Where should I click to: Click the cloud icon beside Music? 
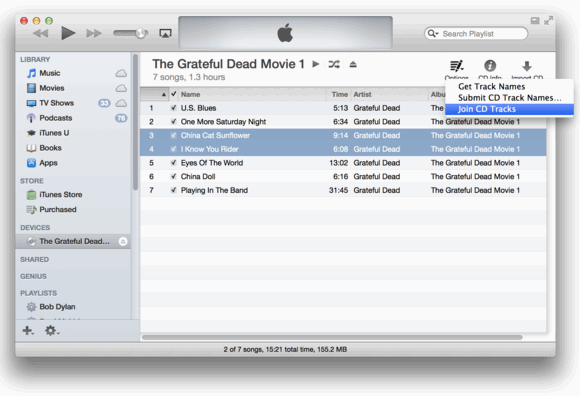pos(121,73)
